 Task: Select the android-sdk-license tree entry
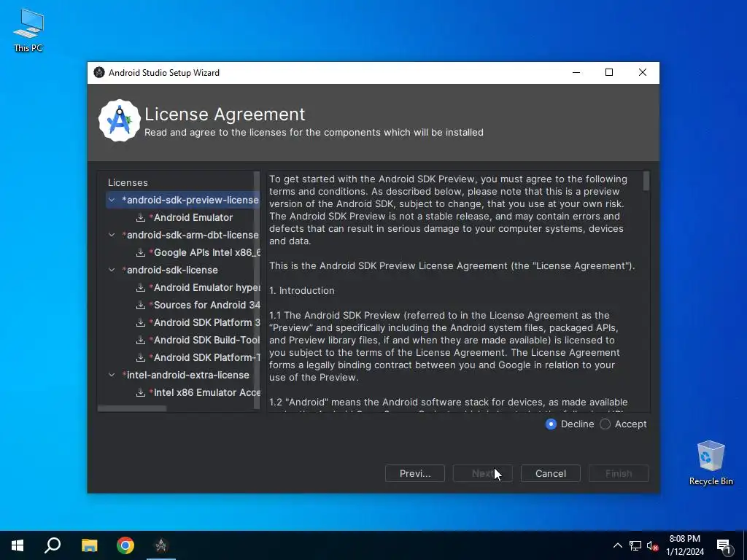coord(170,270)
